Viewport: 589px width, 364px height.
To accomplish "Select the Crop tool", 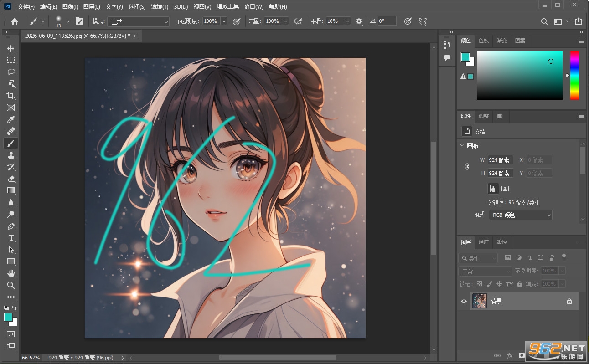I will pyautogui.click(x=11, y=96).
